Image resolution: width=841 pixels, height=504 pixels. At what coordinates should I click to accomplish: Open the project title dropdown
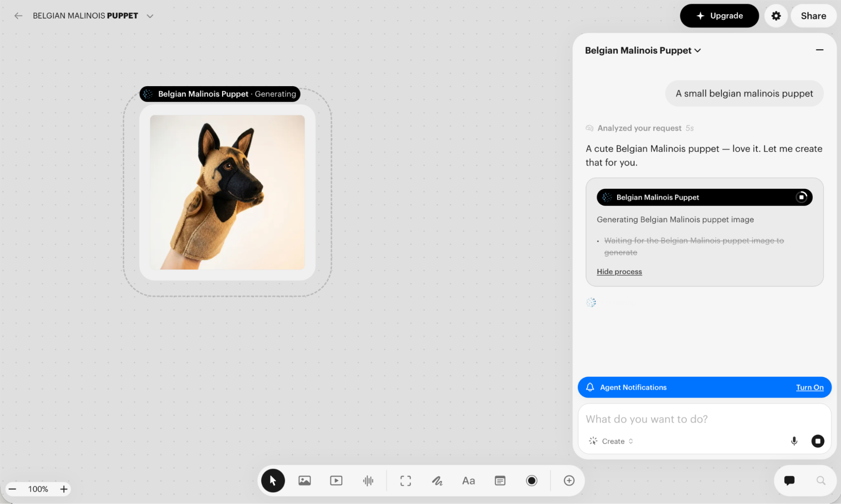[150, 16]
